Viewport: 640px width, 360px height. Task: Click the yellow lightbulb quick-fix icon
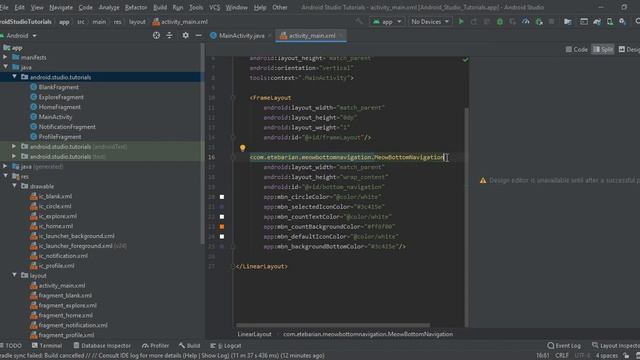pos(242,148)
